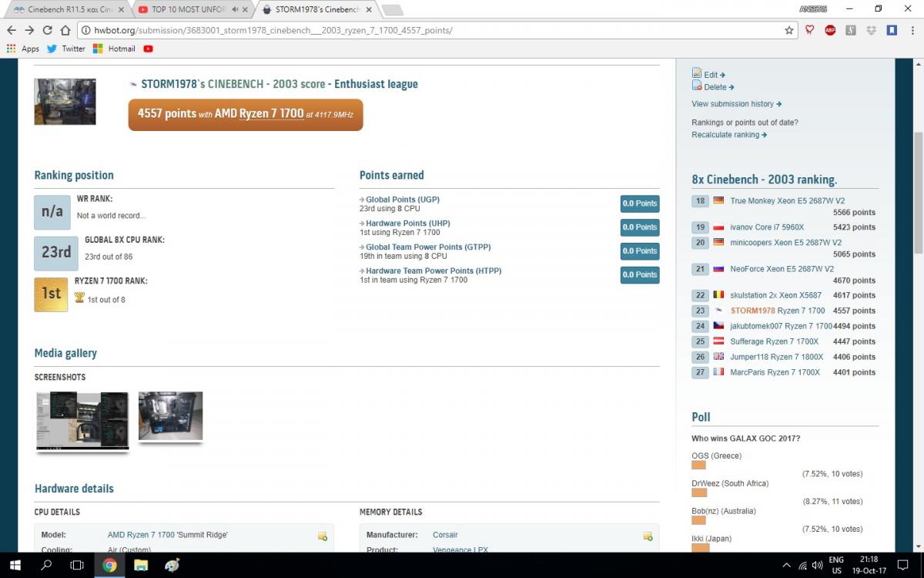
Task: Open minicoopers Xeon E5 2687W V2 entry
Action: tap(785, 243)
